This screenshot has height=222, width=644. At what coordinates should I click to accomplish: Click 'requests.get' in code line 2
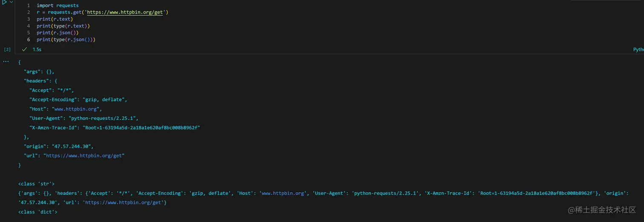[x=64, y=12]
